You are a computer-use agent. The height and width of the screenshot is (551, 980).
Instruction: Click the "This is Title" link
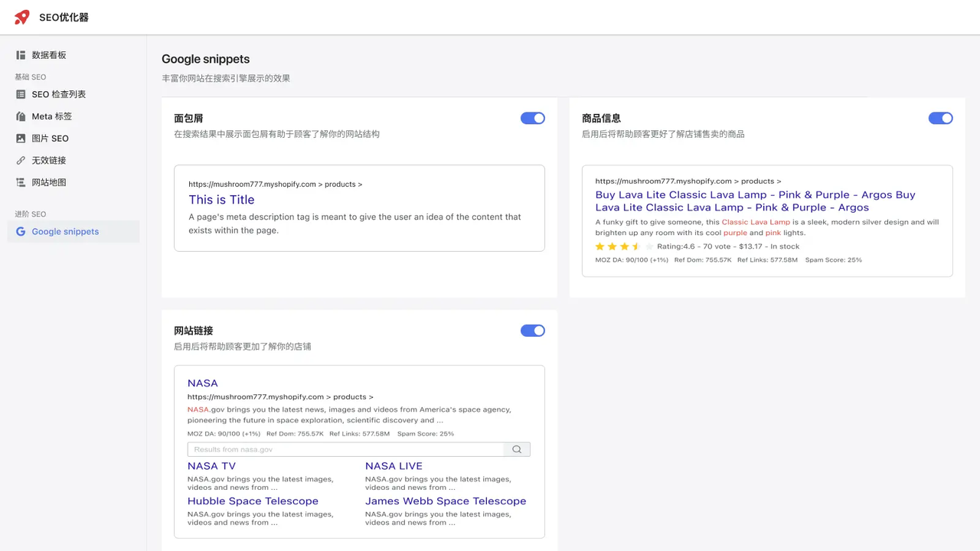pyautogui.click(x=221, y=200)
